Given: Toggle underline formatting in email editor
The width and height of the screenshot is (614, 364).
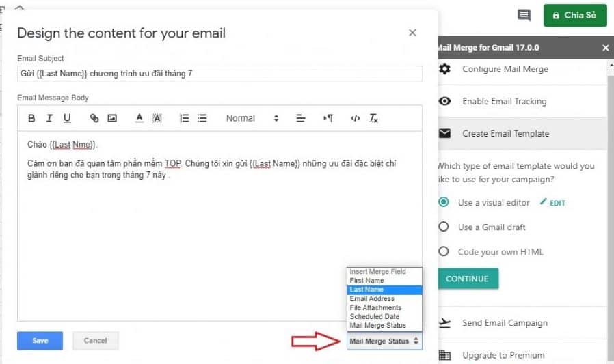Looking at the screenshot, I should pyautogui.click(x=67, y=118).
